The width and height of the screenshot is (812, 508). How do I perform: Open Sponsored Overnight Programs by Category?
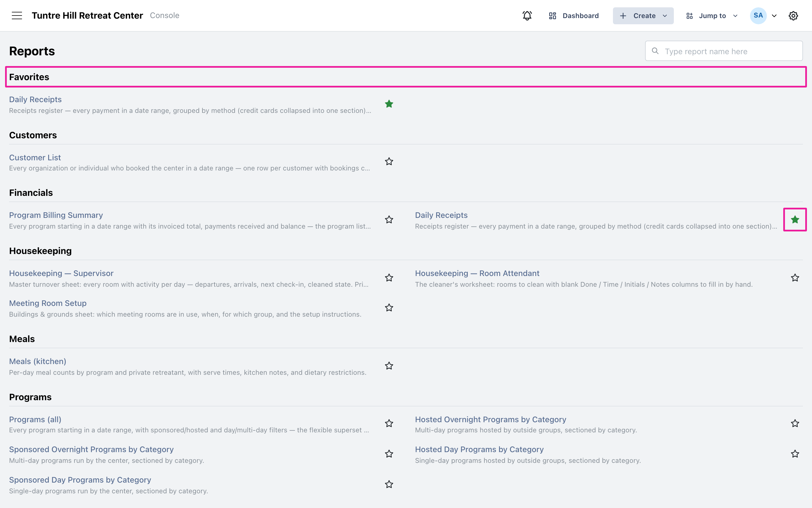pos(91,449)
